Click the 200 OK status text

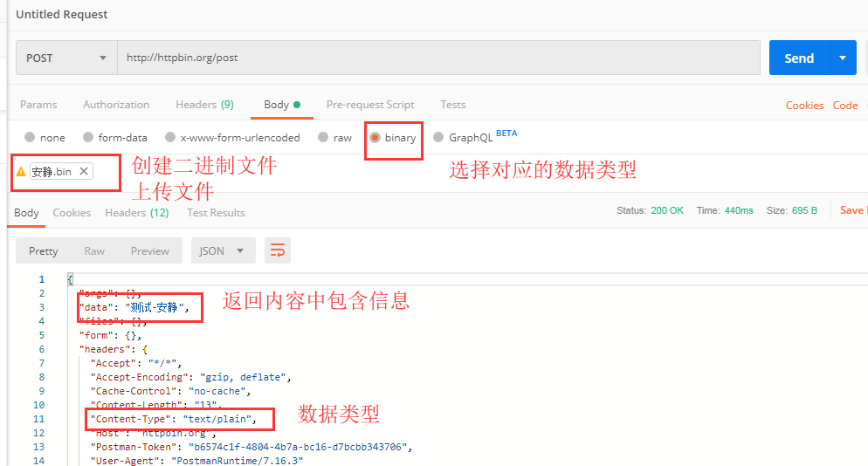point(667,210)
